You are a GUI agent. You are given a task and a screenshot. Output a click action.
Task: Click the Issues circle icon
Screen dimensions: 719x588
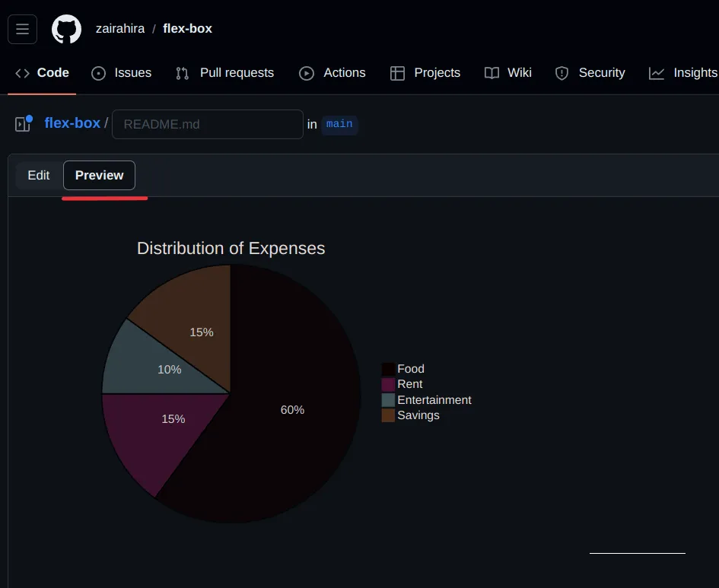point(98,73)
